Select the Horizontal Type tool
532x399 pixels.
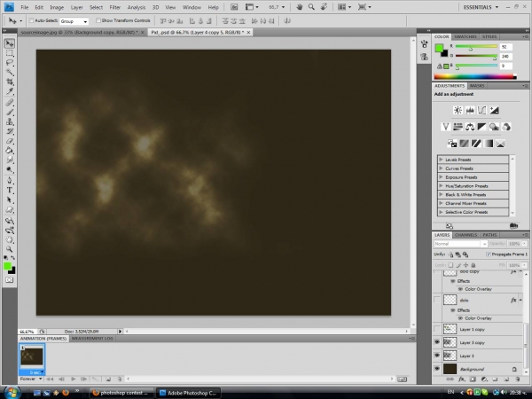10,190
